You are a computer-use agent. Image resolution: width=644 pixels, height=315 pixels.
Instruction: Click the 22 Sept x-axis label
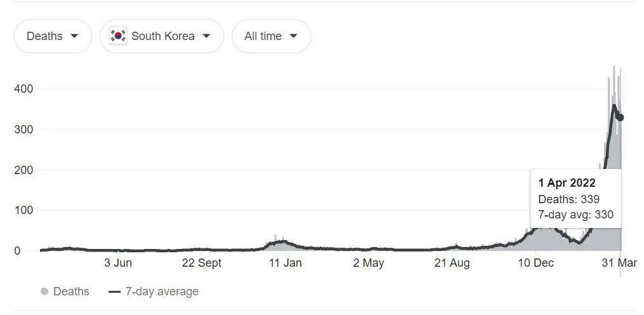(201, 263)
